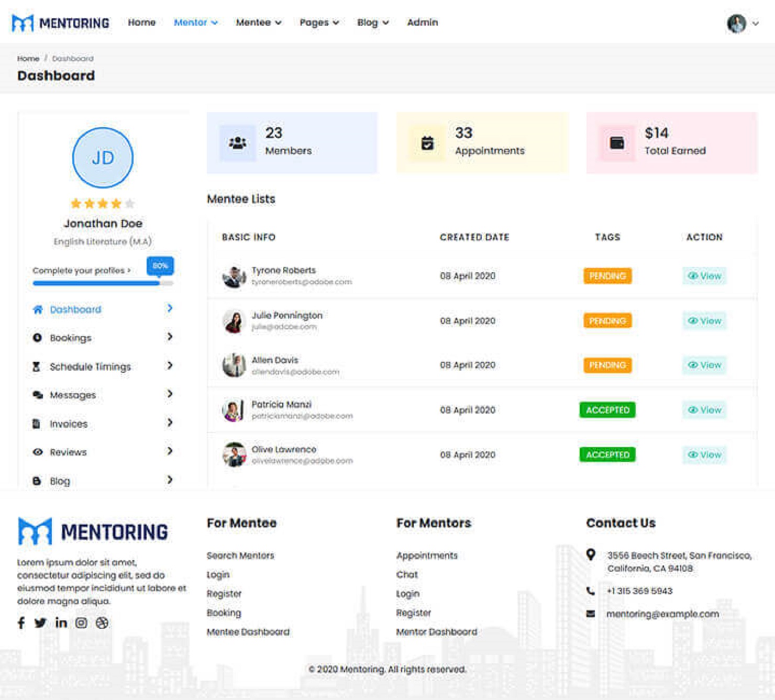Viewport: 775px width, 700px height.
Task: Open the Blog menu in navigation
Action: coord(372,23)
